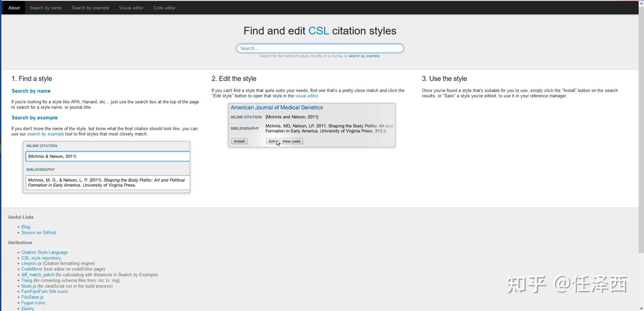The width and height of the screenshot is (644, 311).
Task: Open the diff_match_patch link
Action: tap(38, 275)
